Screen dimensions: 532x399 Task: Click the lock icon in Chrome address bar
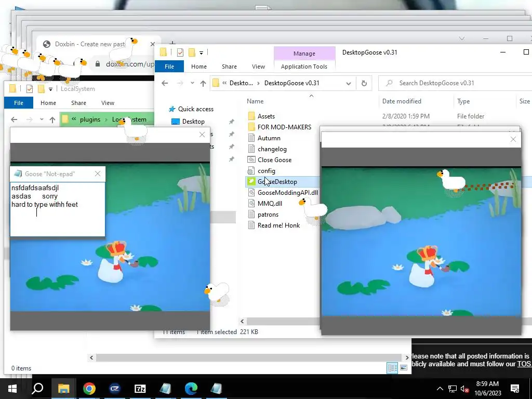(x=98, y=64)
